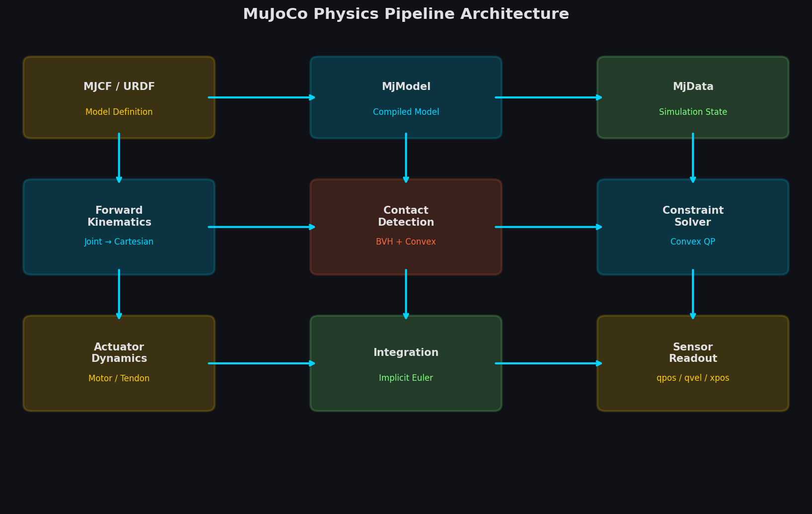
Task: Select the Forward Kinematics box
Action: click(x=119, y=227)
